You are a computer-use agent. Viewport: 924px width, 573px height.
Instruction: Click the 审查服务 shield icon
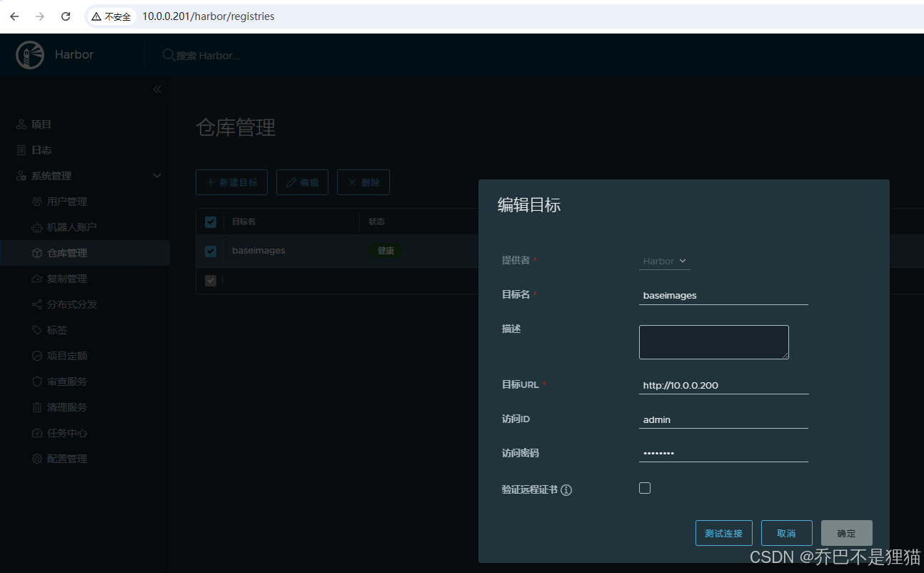[x=37, y=382]
